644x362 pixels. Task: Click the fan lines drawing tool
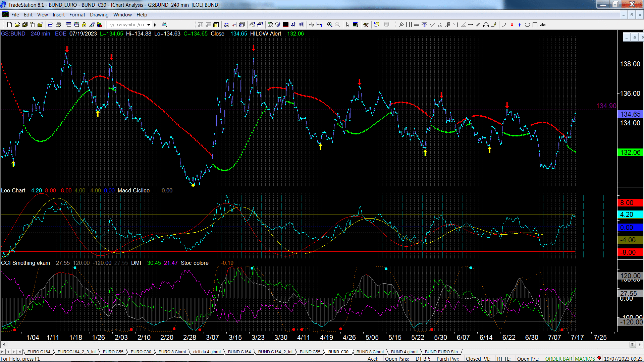click(463, 25)
